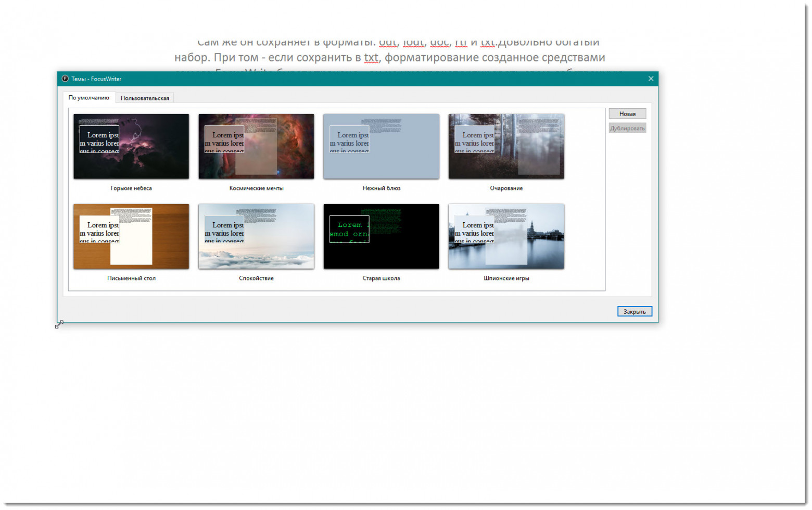
Task: Select the Горькие небеса theme thumbnail
Action: click(x=131, y=146)
